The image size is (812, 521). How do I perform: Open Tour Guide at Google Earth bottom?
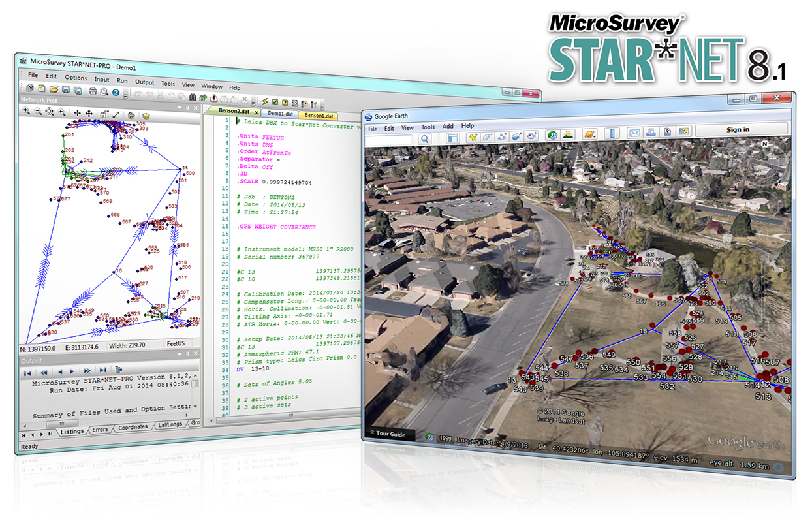[388, 434]
